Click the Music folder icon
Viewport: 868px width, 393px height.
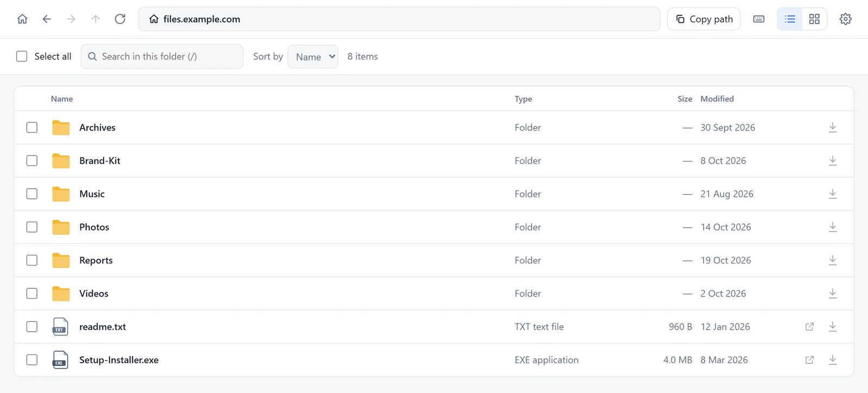[61, 194]
